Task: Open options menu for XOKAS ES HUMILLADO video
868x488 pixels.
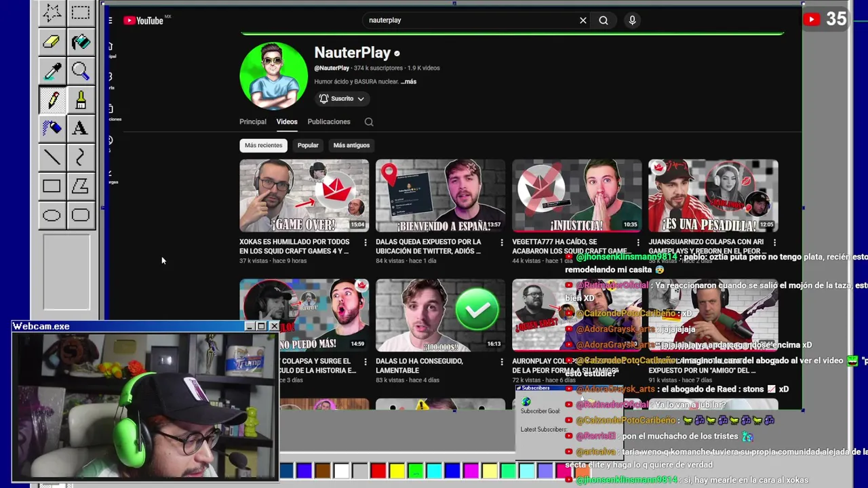Action: pos(366,243)
